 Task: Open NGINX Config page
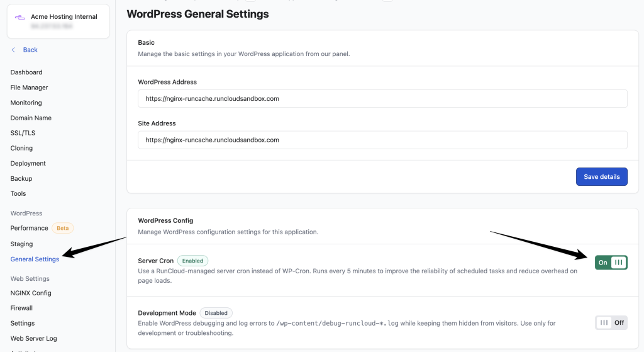tap(31, 293)
